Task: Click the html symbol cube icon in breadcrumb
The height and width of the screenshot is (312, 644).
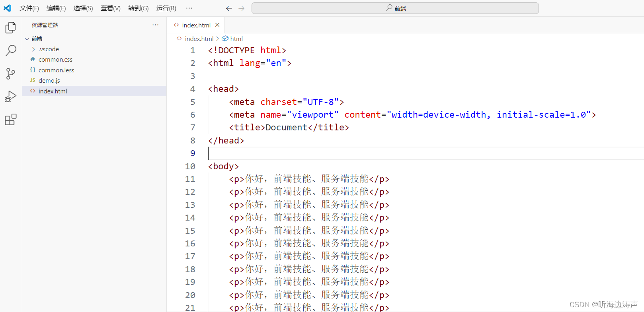Action: click(x=225, y=39)
